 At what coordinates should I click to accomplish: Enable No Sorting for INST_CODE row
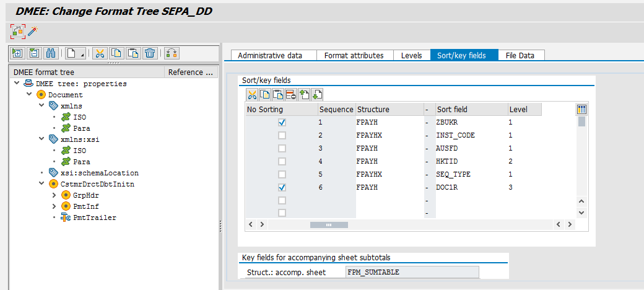point(282,136)
